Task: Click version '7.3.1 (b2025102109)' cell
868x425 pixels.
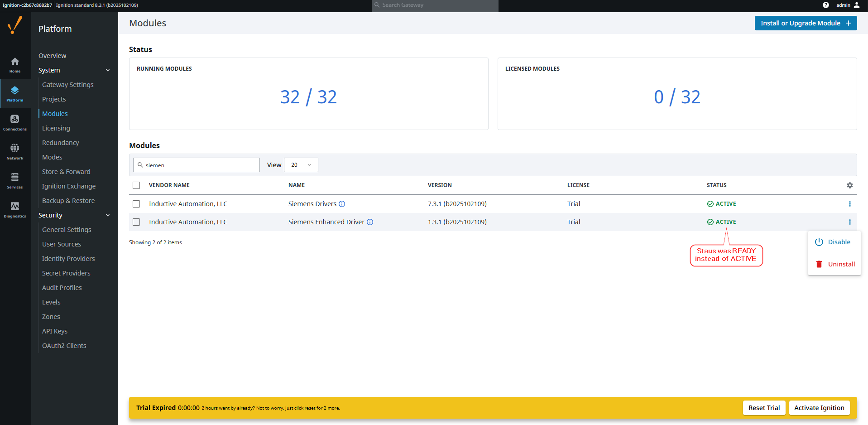Action: click(457, 204)
